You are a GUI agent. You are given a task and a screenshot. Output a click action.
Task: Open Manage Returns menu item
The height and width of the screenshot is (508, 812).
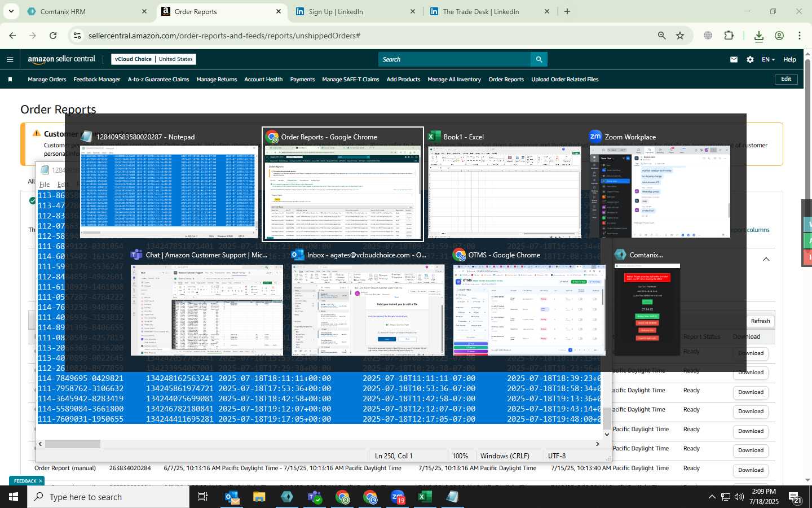point(217,80)
